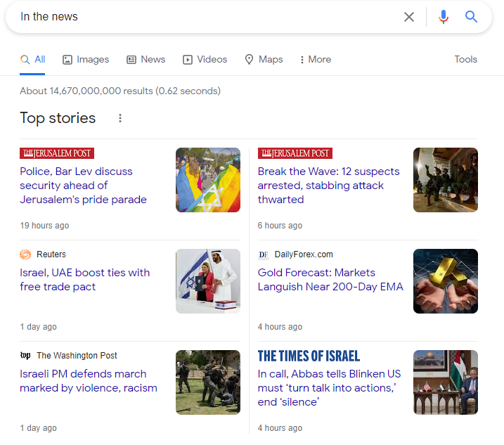
Task: Open the Top stories three-dot options menu
Action: [x=120, y=118]
